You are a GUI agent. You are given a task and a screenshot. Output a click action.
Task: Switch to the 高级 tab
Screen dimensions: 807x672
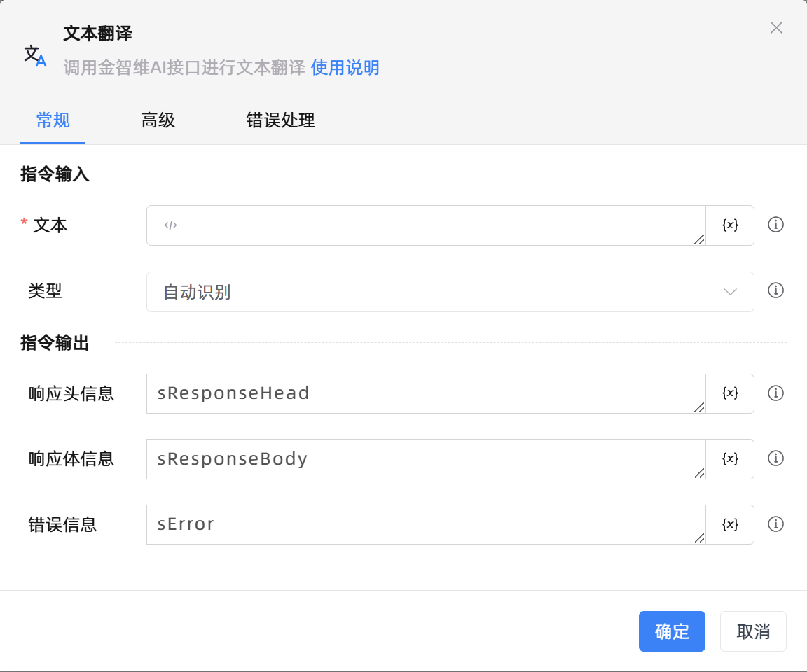coord(158,120)
